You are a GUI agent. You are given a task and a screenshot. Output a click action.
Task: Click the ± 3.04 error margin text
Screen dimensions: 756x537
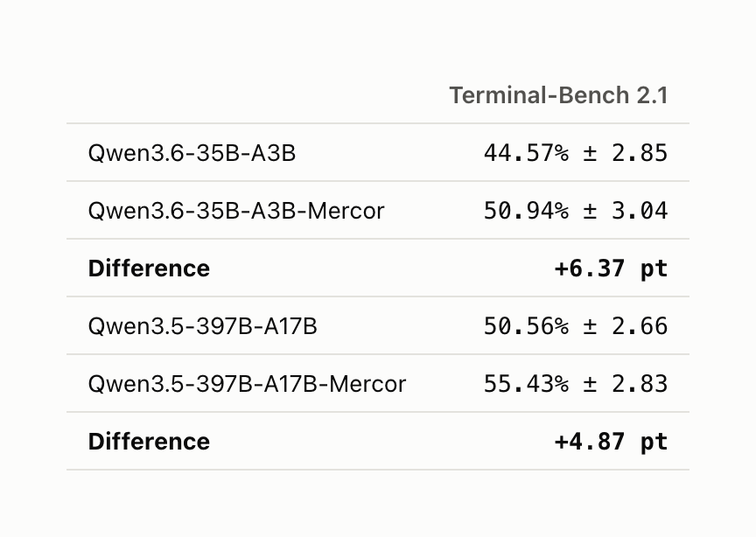626,211
